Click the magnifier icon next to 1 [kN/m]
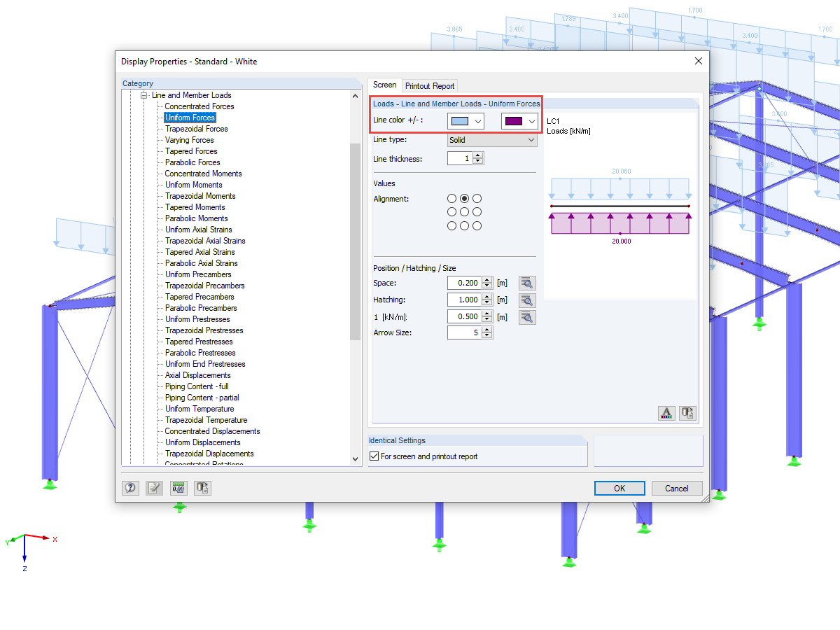The width and height of the screenshot is (840, 630). click(527, 316)
